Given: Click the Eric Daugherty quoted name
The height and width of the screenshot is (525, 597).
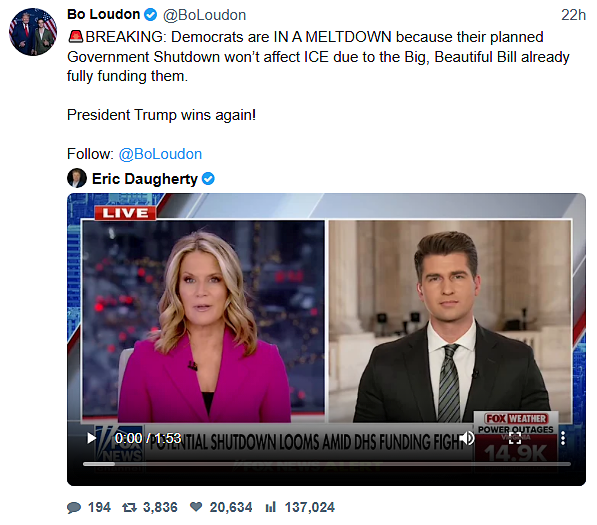Looking at the screenshot, I should tap(145, 179).
